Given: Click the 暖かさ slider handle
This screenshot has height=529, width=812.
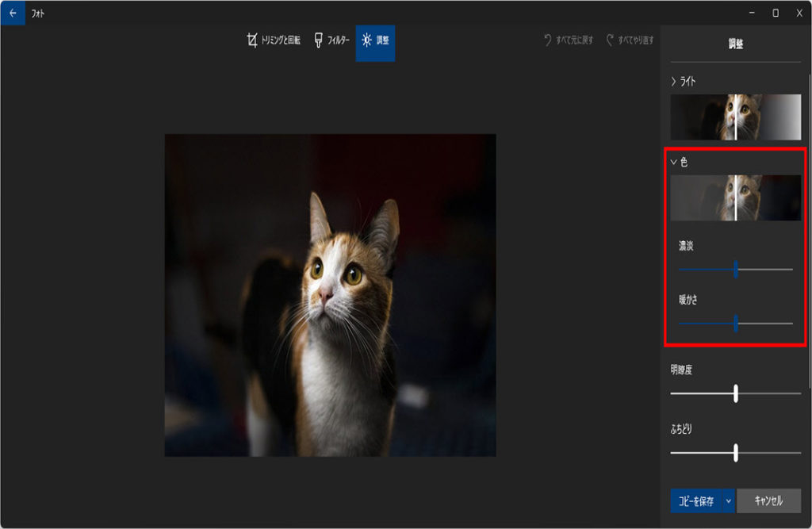Looking at the screenshot, I should pos(736,323).
